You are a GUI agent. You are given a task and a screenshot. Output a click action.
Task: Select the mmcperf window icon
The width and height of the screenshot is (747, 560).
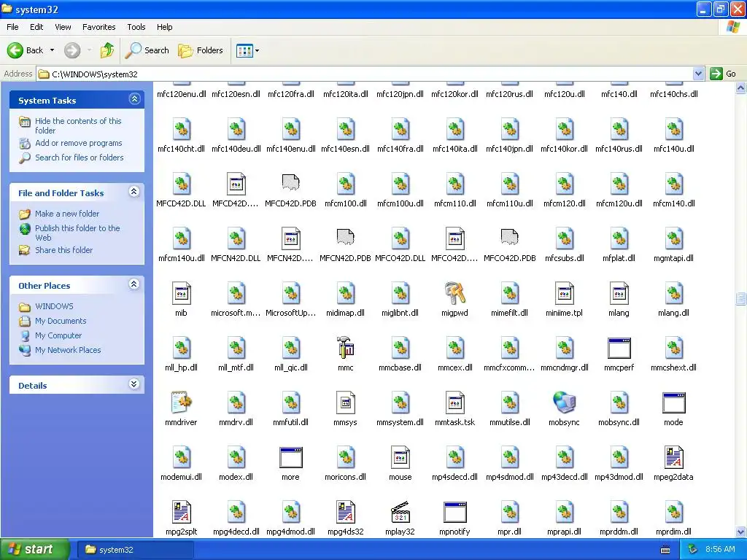[x=619, y=348]
